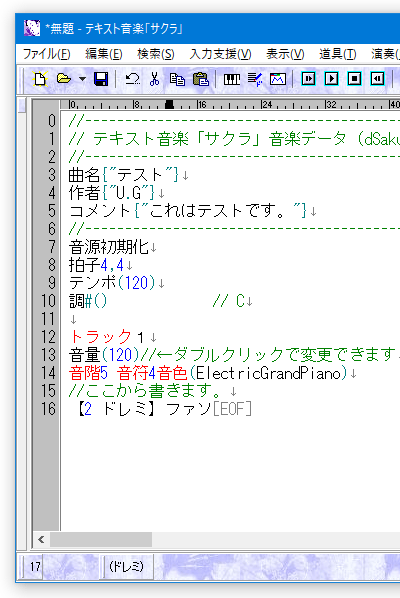Click the New file toolbar icon

40,79
